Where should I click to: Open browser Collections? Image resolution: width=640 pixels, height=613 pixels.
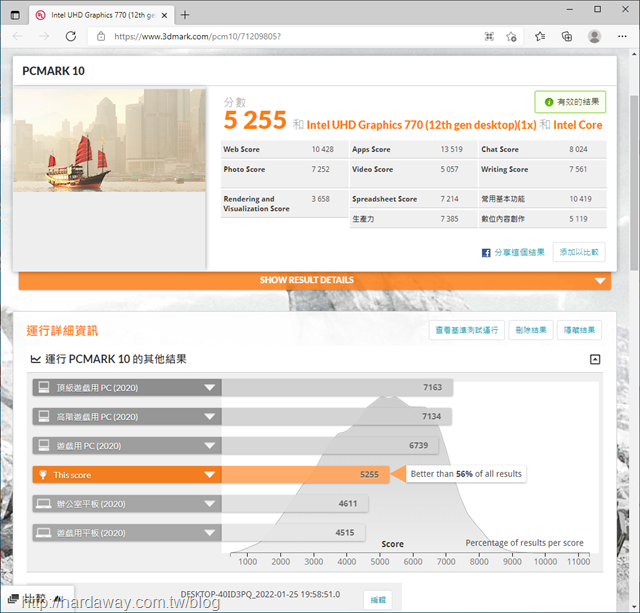(x=567, y=36)
